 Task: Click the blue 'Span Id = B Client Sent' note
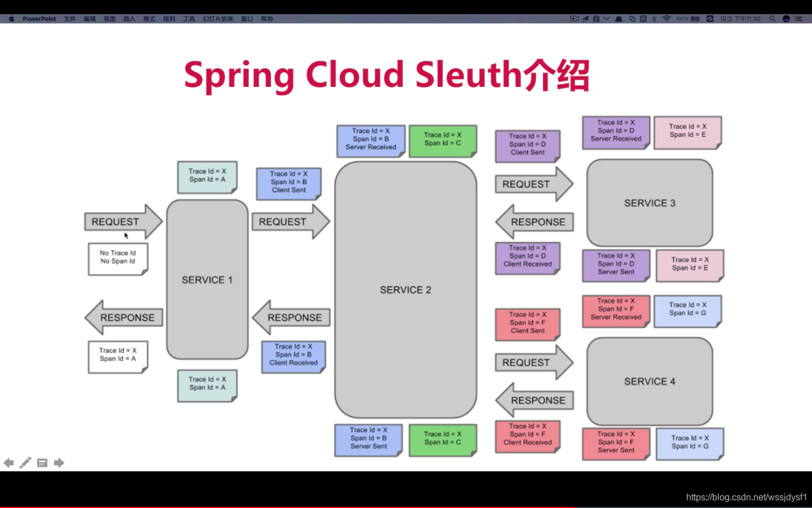(289, 183)
